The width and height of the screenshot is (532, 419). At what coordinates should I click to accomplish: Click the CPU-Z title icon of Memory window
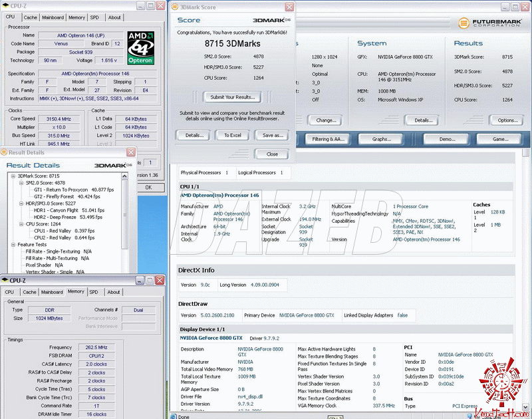pos(5,280)
